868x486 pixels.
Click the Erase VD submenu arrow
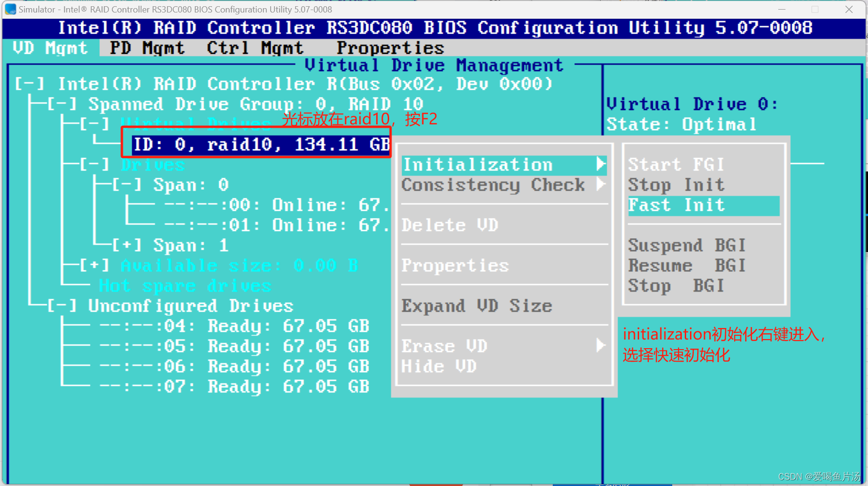(x=601, y=345)
